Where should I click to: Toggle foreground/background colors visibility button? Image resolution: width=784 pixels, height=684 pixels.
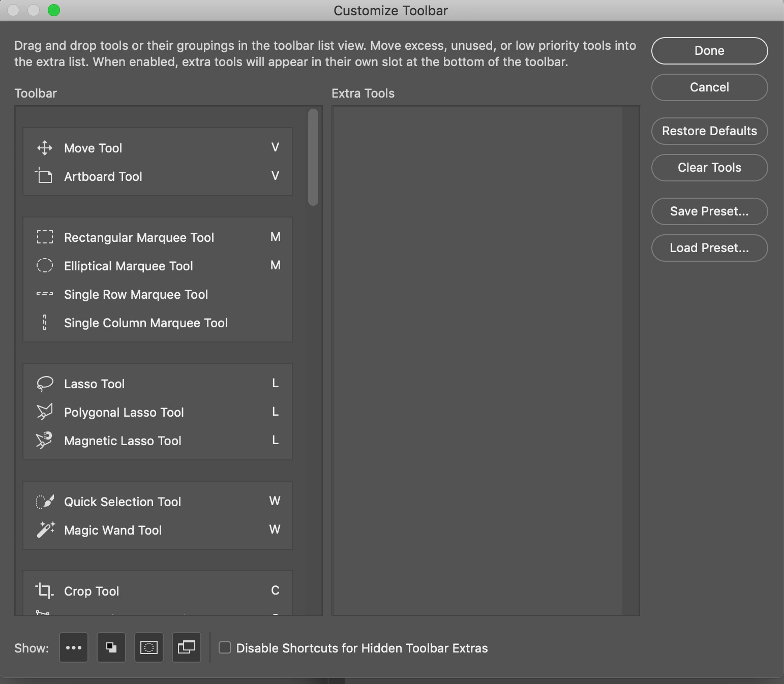111,647
